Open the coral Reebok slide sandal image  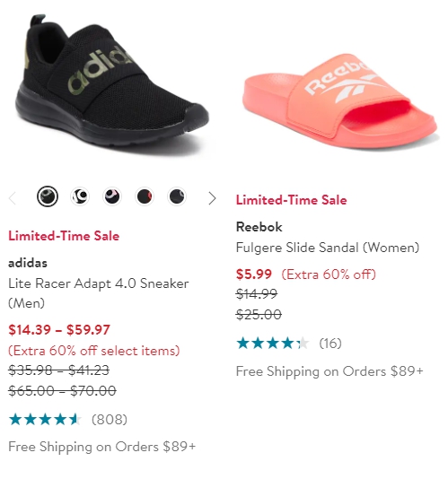(339, 100)
